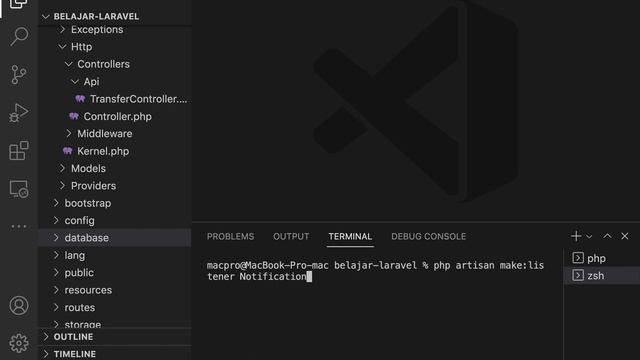Click the 'lang' folder label
The width and height of the screenshot is (640, 360).
tap(75, 255)
